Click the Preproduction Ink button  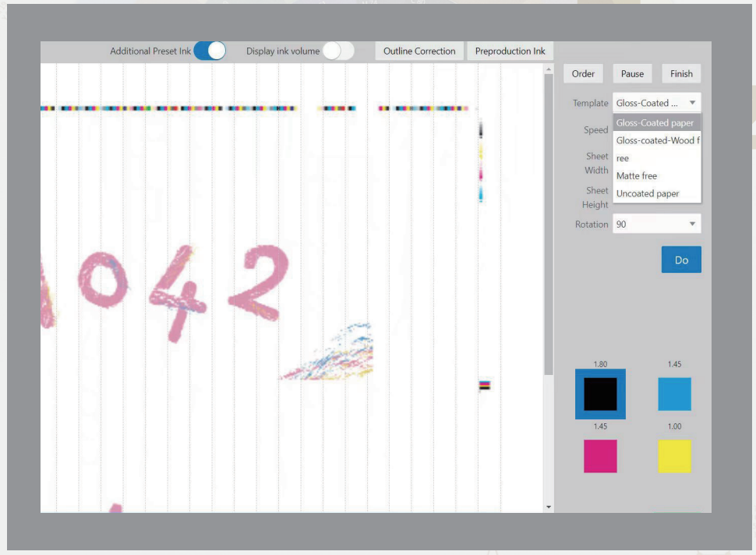pyautogui.click(x=510, y=51)
